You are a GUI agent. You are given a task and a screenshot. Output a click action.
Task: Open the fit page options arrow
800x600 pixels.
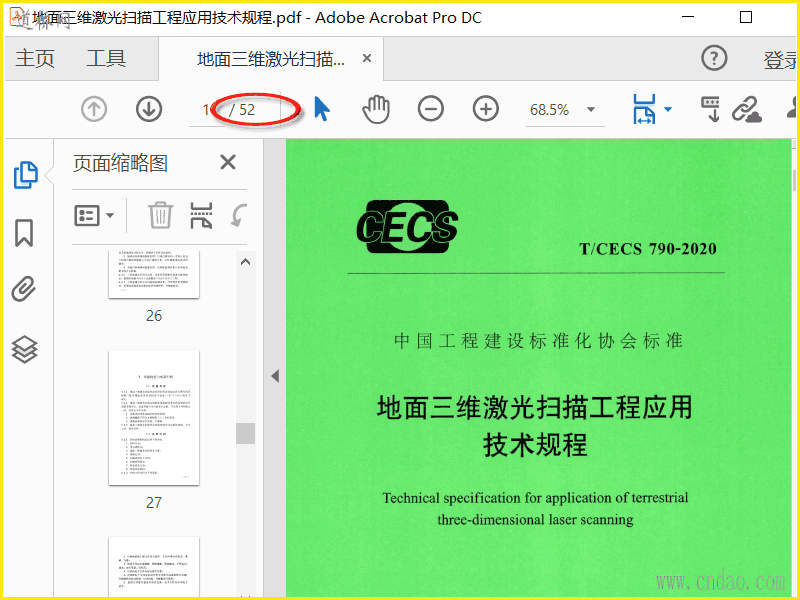pos(668,109)
